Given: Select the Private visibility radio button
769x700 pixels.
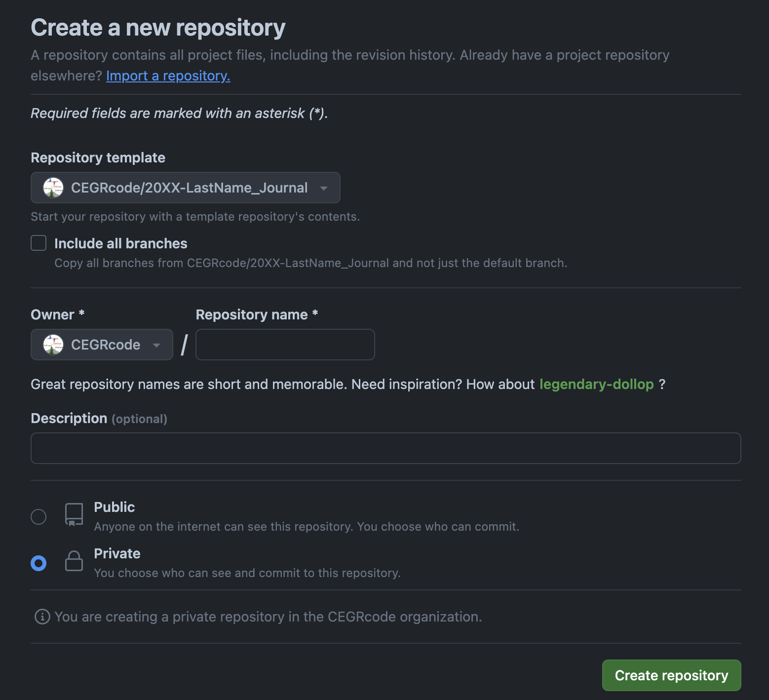Looking at the screenshot, I should [x=38, y=563].
